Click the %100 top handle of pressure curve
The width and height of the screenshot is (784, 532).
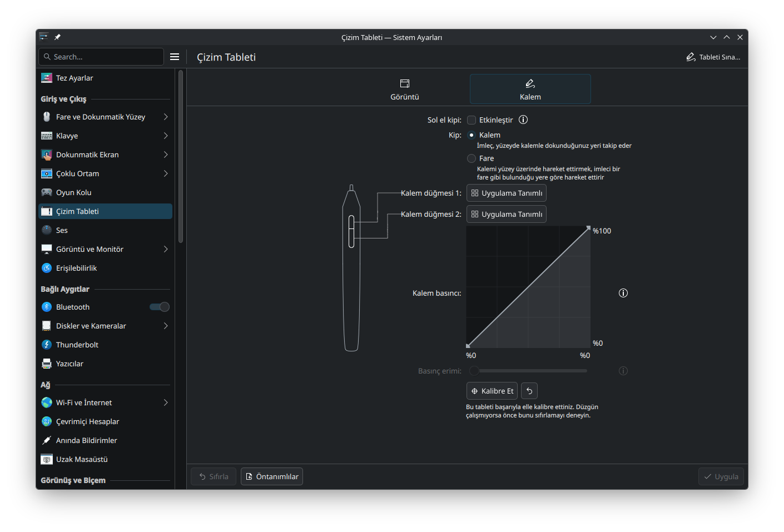point(588,228)
